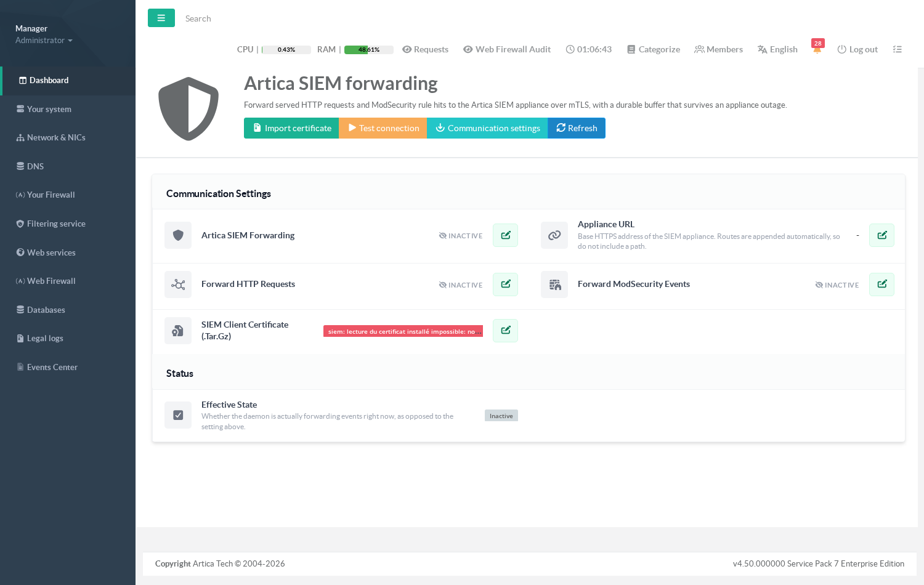Click the Filtering service shield icon

coord(20,224)
